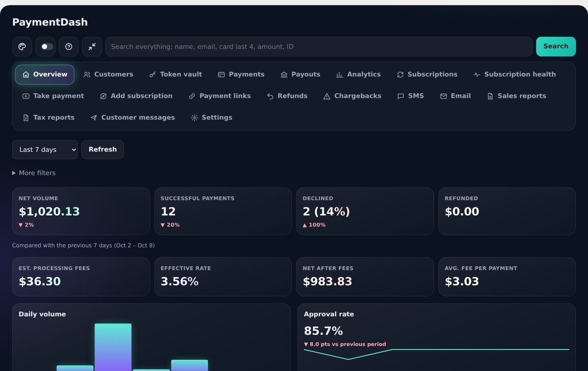The width and height of the screenshot is (588, 371).
Task: Open the Payouts tab
Action: click(x=300, y=74)
